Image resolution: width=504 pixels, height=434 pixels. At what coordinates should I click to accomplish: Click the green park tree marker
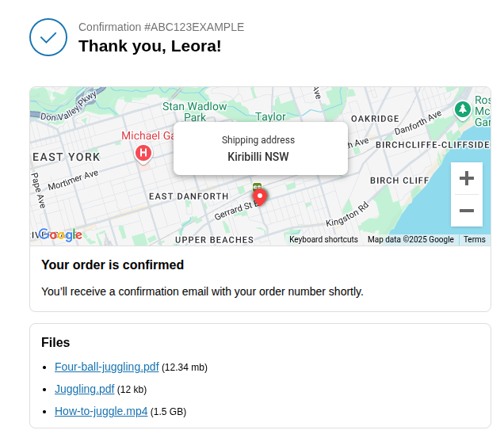tap(463, 109)
